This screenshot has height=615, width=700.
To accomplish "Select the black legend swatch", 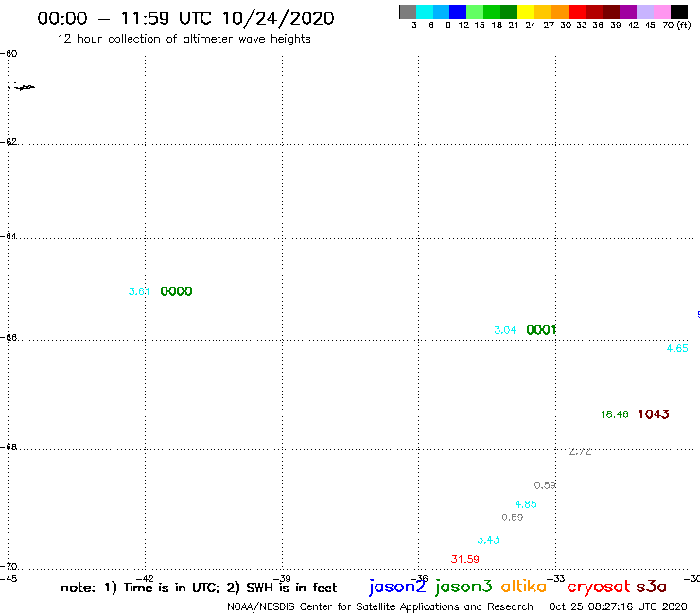I will point(679,11).
